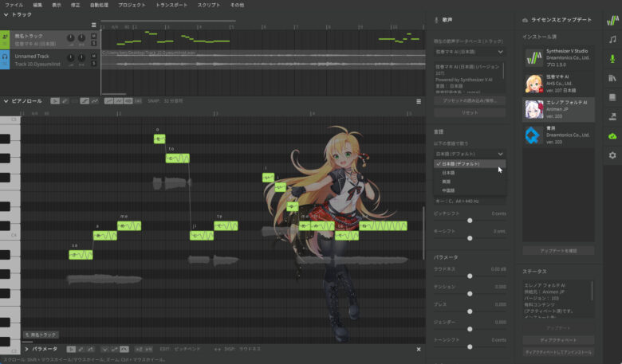Open the render export side panel icon
The height and width of the screenshot is (364, 622).
click(x=613, y=116)
